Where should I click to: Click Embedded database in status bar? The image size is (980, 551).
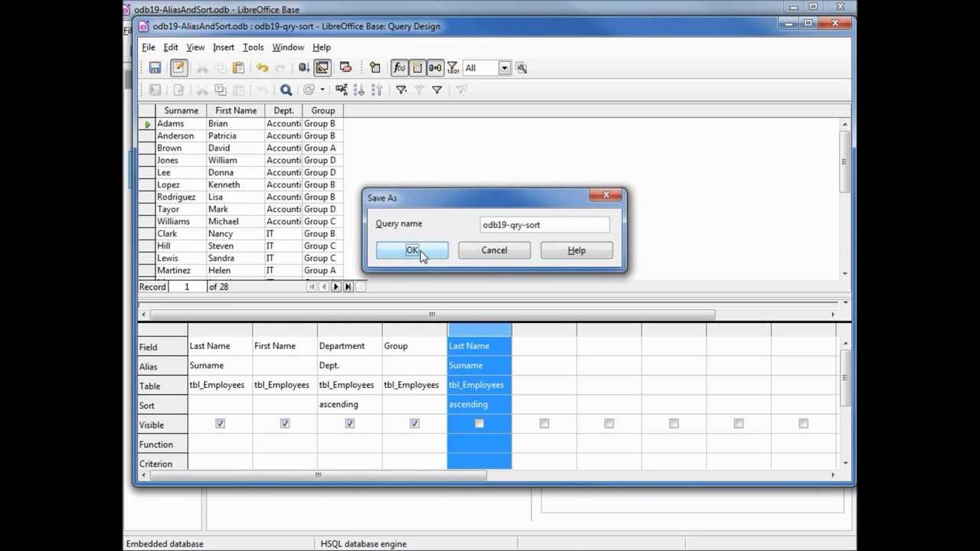click(165, 544)
